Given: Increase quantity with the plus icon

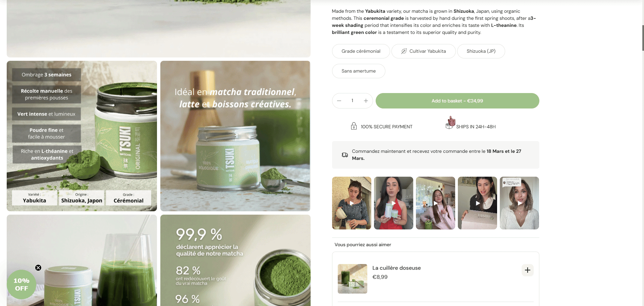Looking at the screenshot, I should click(366, 101).
